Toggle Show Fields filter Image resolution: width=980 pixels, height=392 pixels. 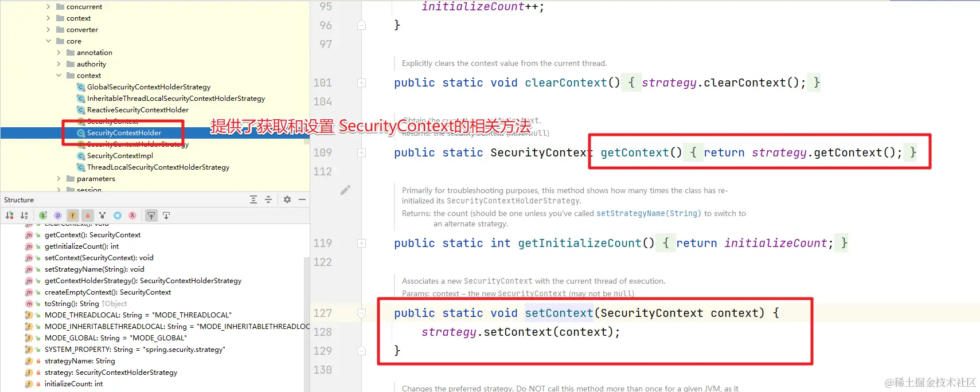point(73,215)
